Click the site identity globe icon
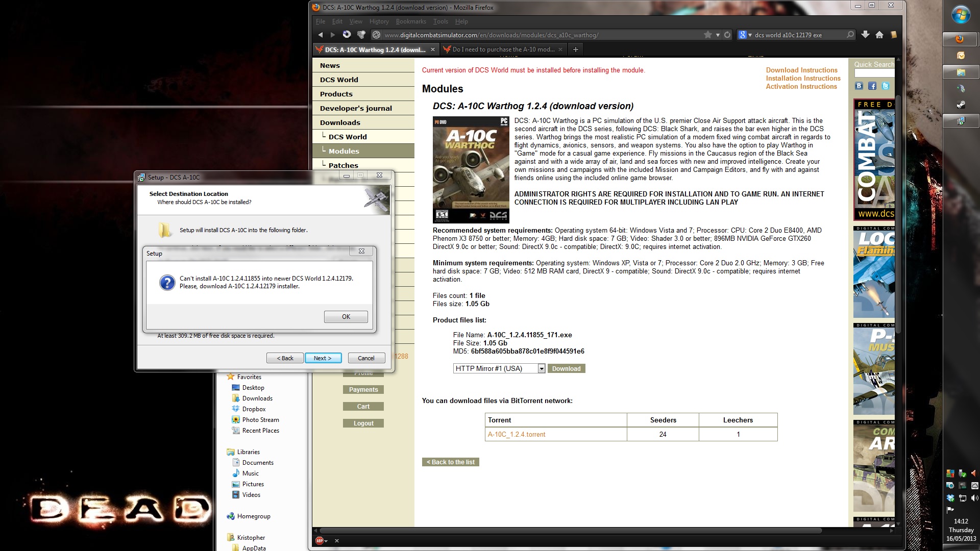 [376, 35]
